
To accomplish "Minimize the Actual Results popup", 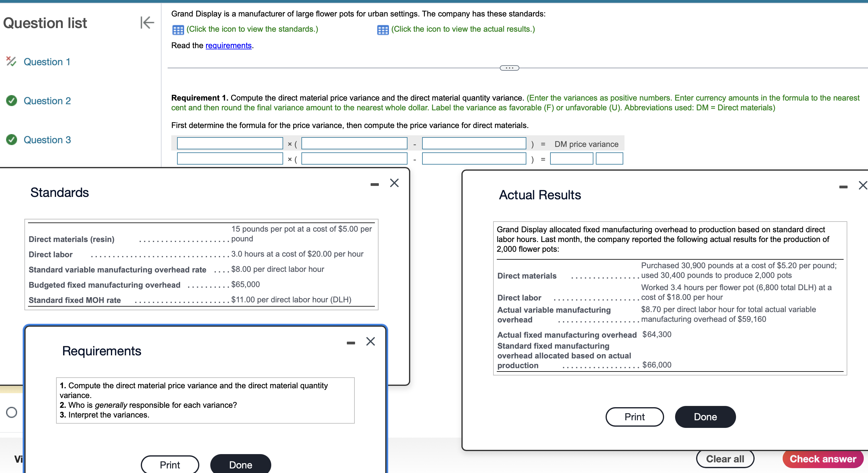I will (x=843, y=187).
